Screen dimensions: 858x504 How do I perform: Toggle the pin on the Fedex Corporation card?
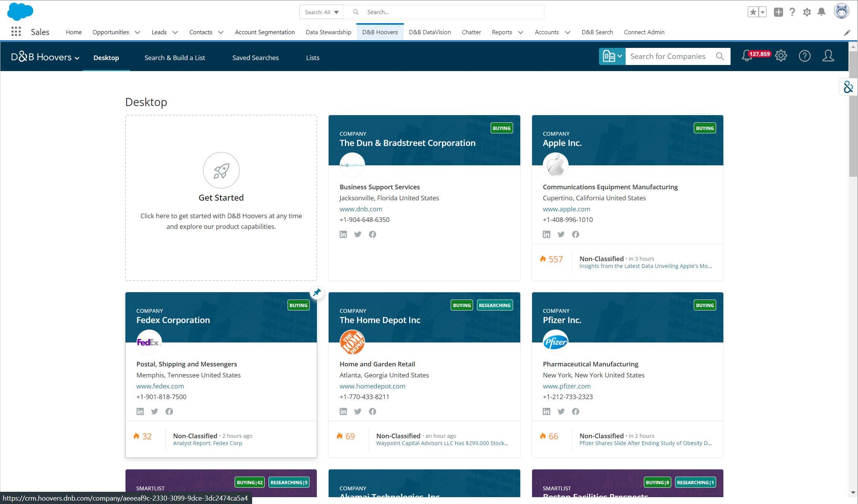(x=316, y=292)
